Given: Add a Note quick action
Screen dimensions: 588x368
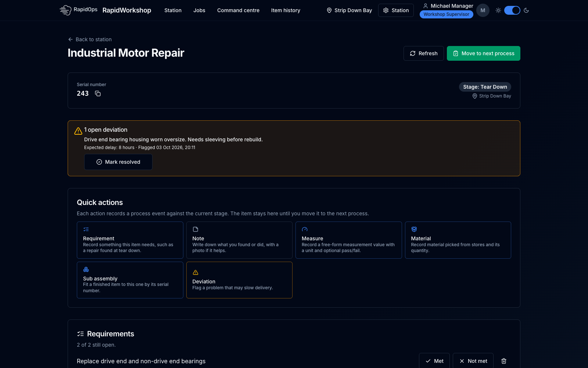Looking at the screenshot, I should [239, 240].
